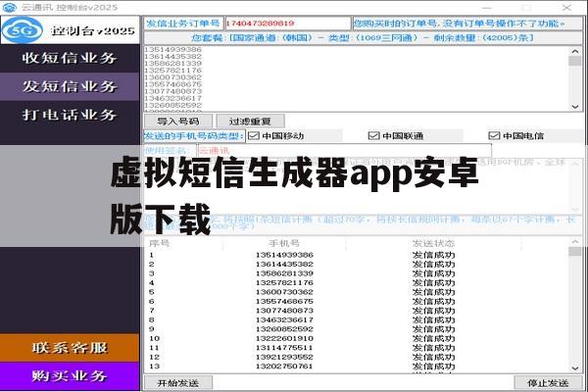Select table row with 13557468675
Screen dimensions: 588x392
(x=357, y=301)
